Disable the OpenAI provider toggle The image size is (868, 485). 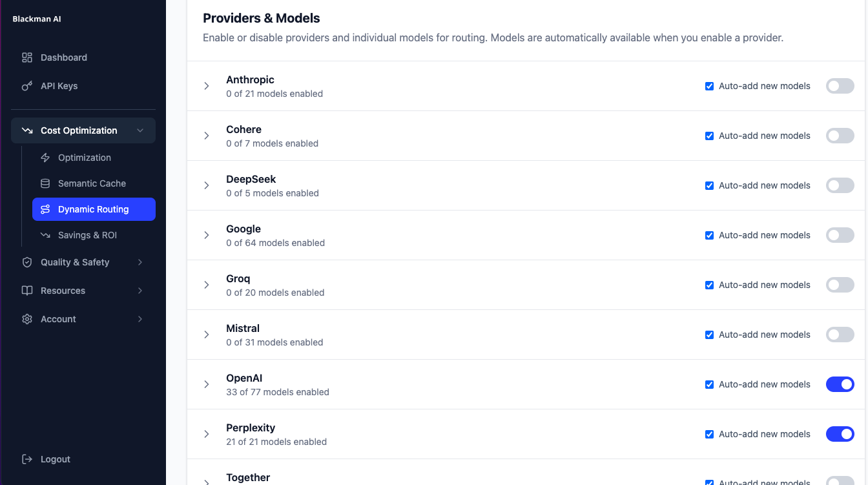(840, 384)
